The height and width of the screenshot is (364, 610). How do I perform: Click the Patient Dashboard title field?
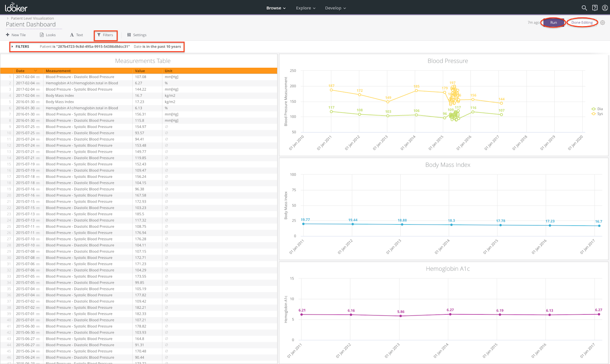[31, 25]
